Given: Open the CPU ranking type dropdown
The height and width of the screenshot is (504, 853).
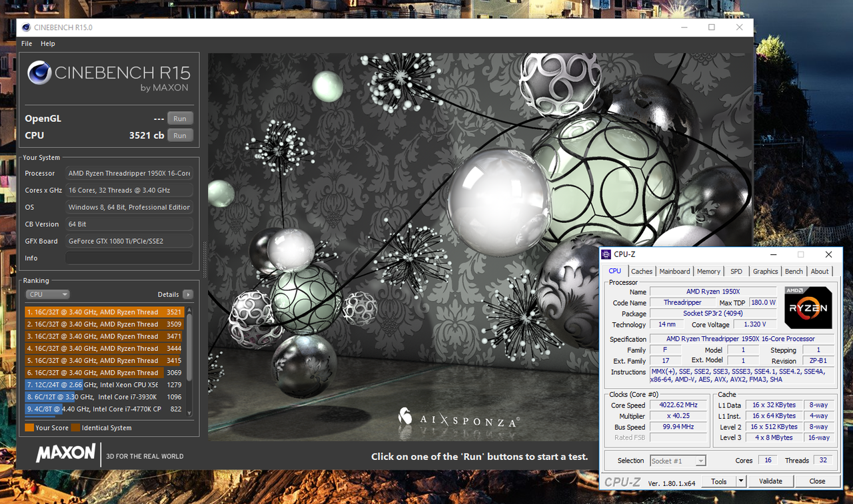Looking at the screenshot, I should click(47, 294).
